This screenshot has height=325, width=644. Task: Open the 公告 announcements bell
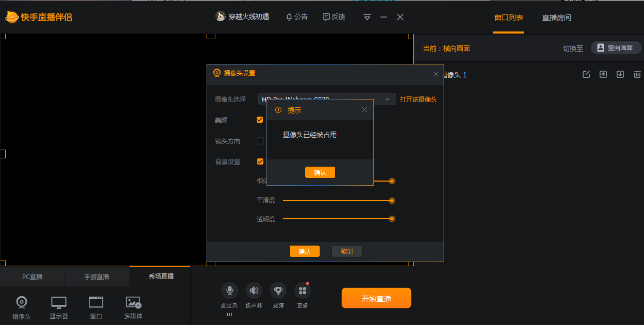pyautogui.click(x=296, y=17)
